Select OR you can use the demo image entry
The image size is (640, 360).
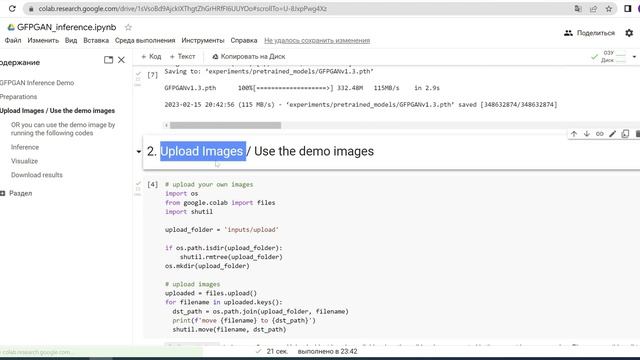point(63,129)
